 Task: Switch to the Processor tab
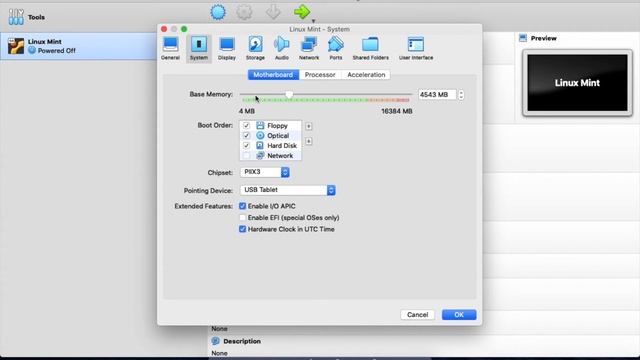click(320, 75)
